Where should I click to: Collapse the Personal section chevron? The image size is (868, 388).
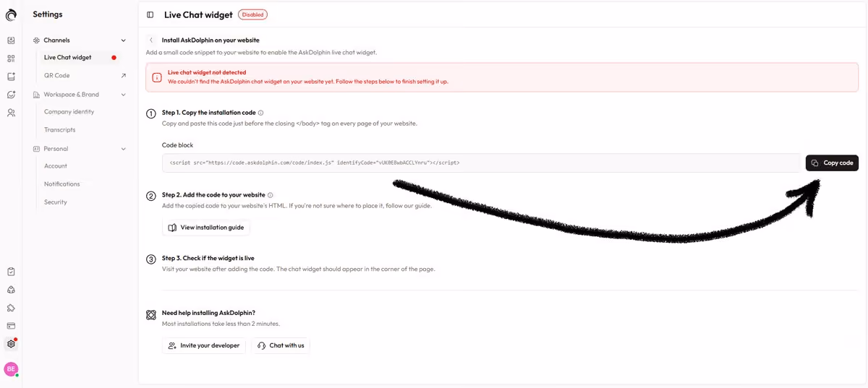point(124,149)
